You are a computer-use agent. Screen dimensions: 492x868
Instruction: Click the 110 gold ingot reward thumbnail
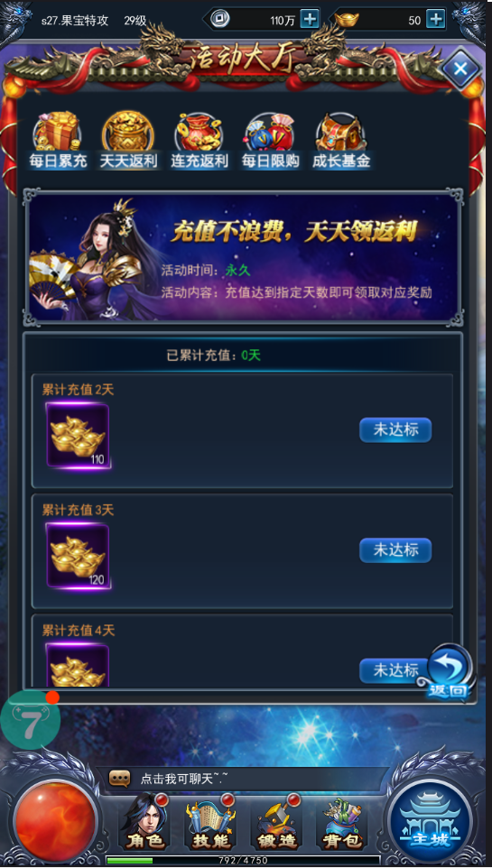coord(79,436)
